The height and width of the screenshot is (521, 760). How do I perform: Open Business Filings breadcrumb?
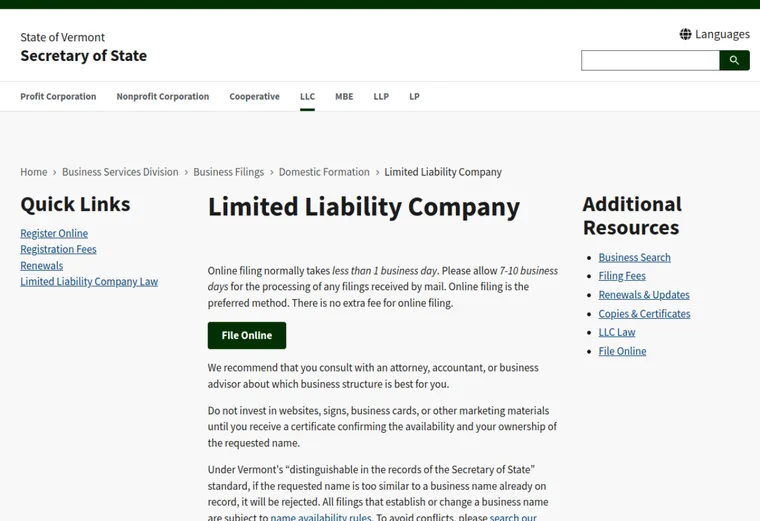pos(229,172)
